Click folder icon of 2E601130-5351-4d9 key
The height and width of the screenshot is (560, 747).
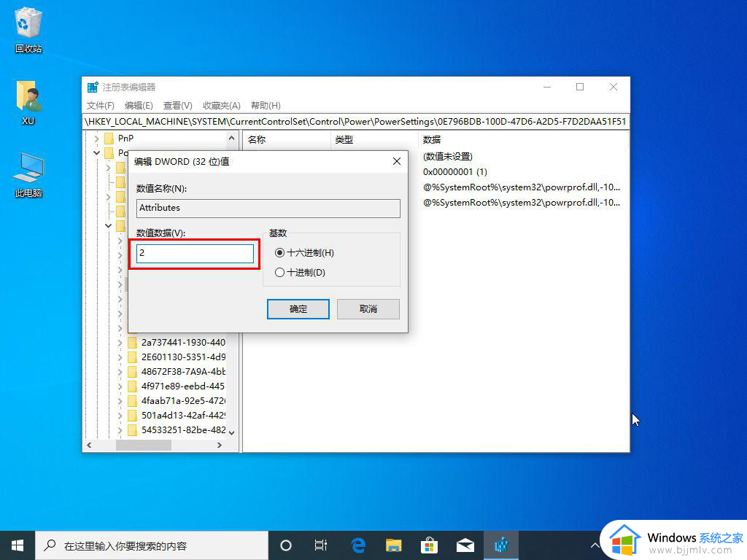tap(133, 357)
